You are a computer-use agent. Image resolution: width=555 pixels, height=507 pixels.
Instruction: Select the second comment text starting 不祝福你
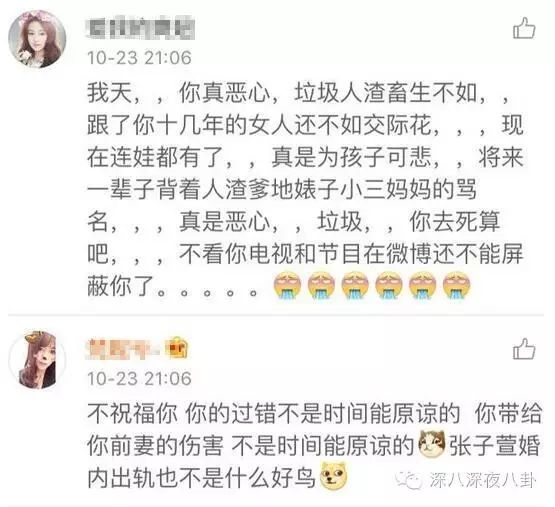point(314,445)
